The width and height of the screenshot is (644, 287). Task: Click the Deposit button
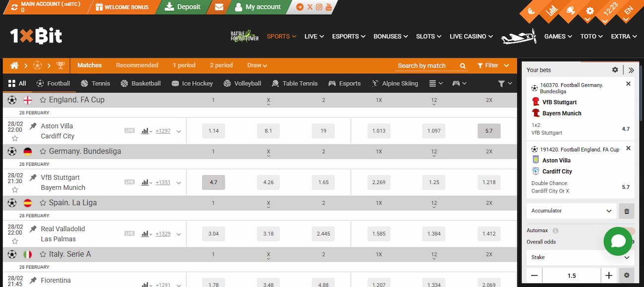point(182,7)
